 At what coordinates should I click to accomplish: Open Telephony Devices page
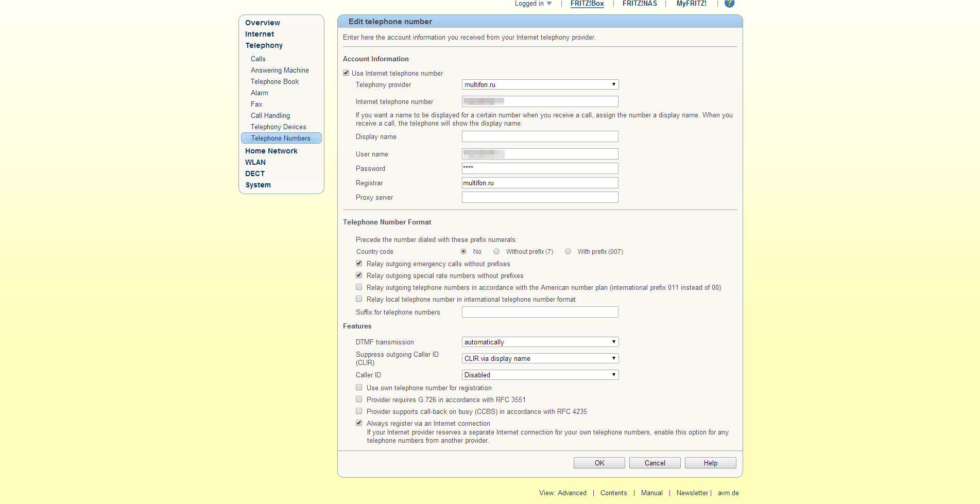tap(278, 127)
